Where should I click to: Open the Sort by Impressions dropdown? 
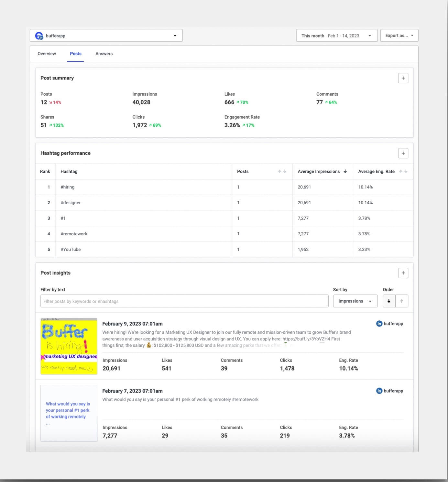coord(355,301)
